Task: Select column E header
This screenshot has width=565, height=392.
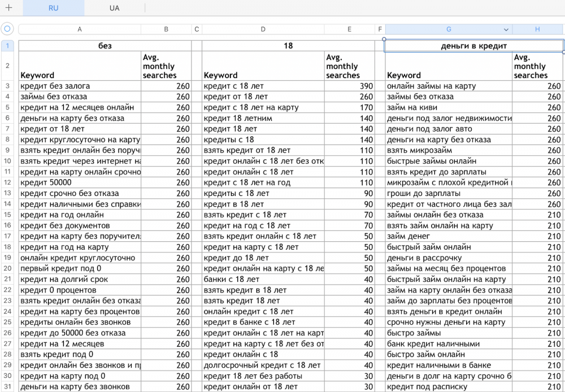Action: 349,29
